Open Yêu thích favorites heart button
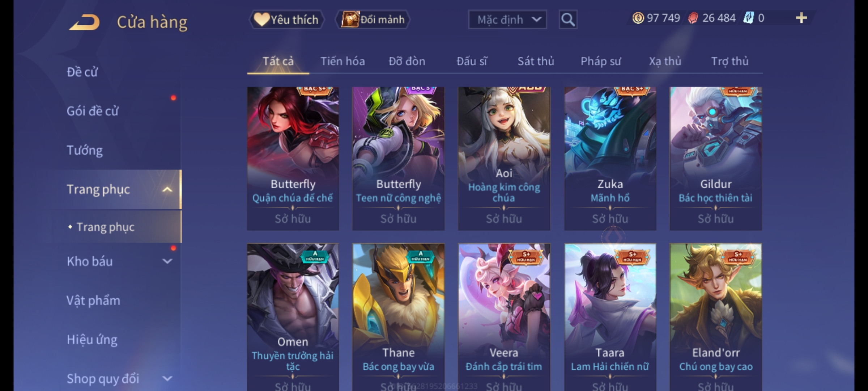The height and width of the screenshot is (391, 868). coord(286,20)
